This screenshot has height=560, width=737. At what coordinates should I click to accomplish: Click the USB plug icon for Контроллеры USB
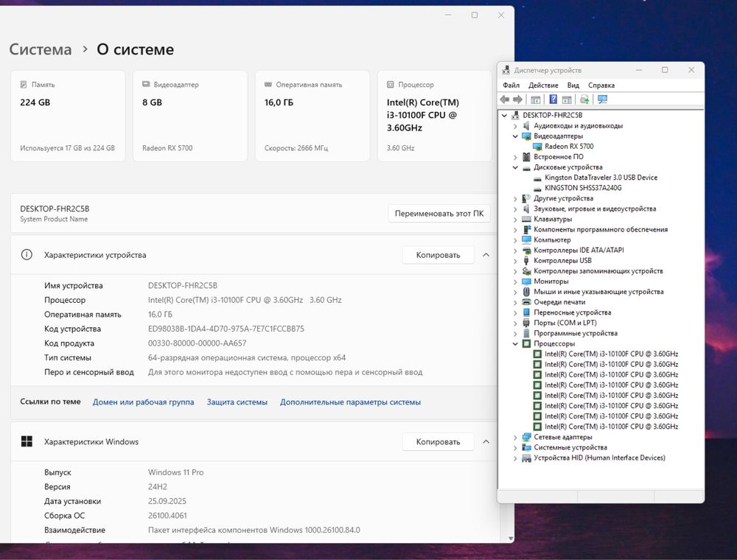click(x=526, y=260)
